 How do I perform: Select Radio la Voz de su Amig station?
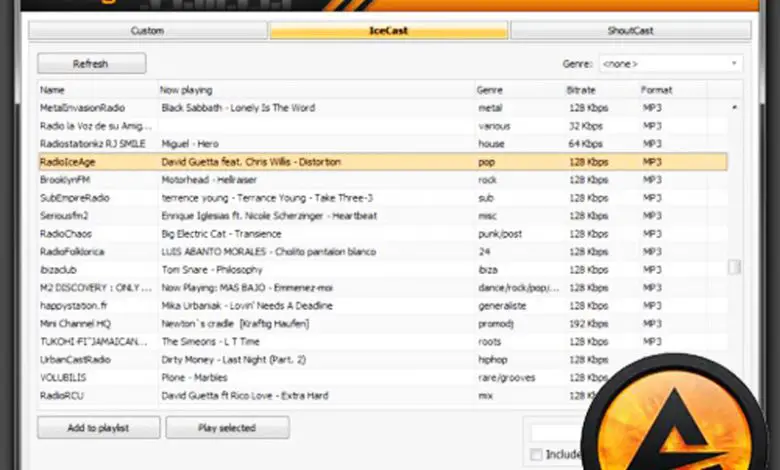click(x=96, y=126)
